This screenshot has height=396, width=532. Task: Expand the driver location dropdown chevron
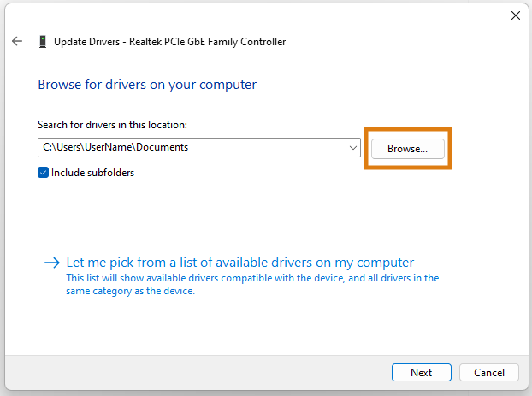point(353,148)
